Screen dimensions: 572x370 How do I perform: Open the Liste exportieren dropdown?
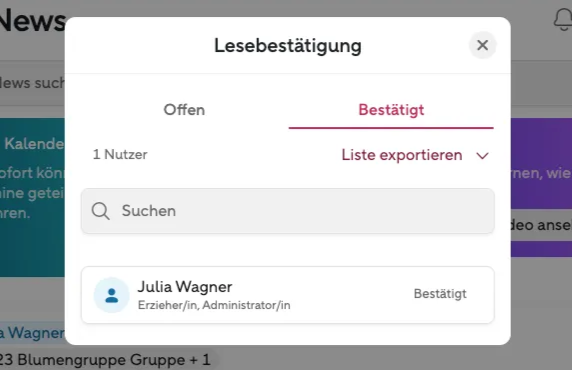click(415, 155)
